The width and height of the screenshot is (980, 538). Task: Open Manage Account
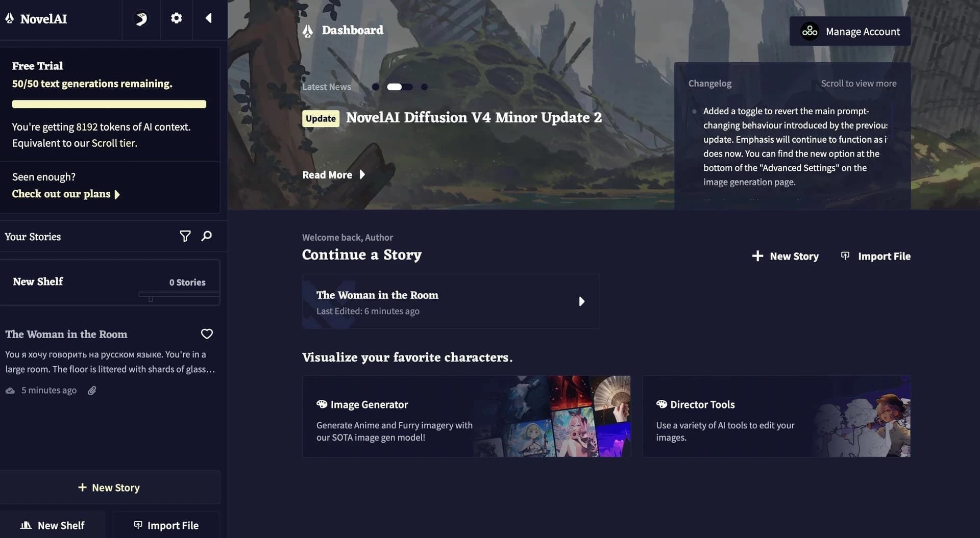850,32
